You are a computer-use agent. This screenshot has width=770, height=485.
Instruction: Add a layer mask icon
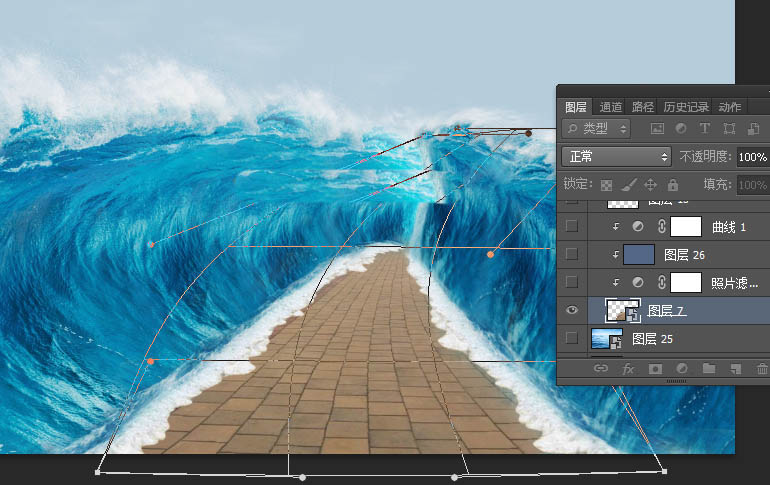[655, 368]
